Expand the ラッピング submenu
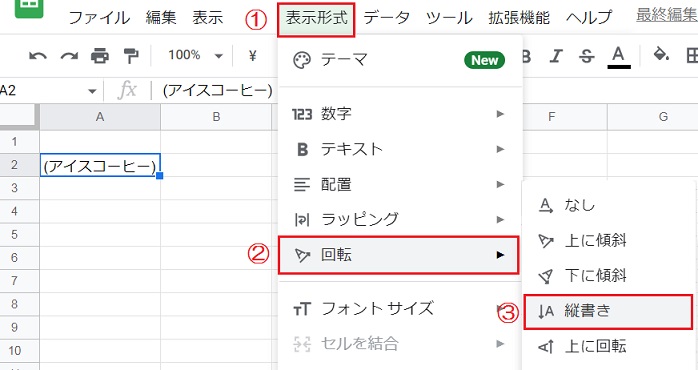Screen dimensions: 698x370 (399, 219)
